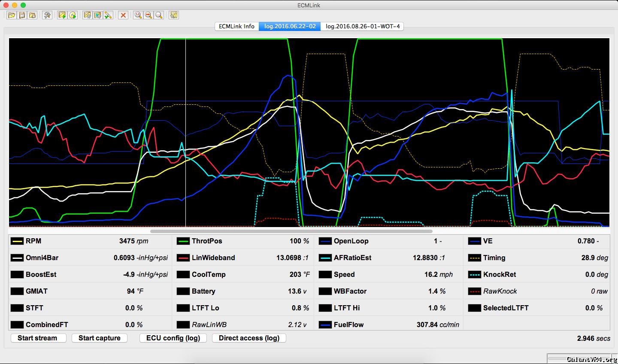Select the AFRatioEst legend label
This screenshot has width=618, height=364.
pyautogui.click(x=353, y=258)
